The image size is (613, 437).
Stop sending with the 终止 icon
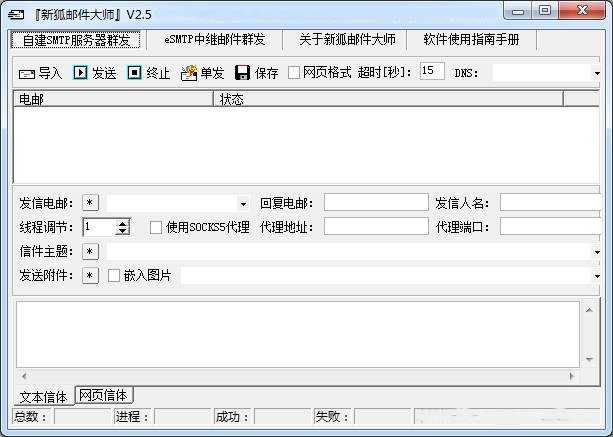click(134, 73)
